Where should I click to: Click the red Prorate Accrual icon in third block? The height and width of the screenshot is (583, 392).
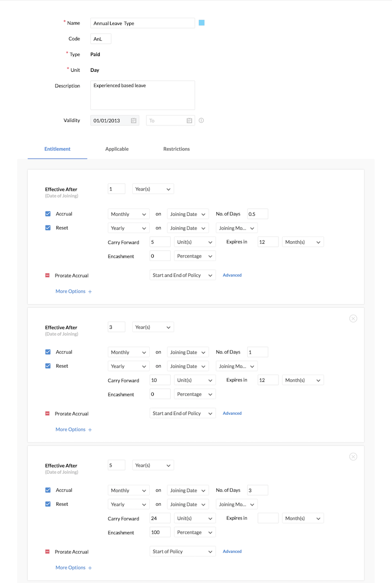47,552
